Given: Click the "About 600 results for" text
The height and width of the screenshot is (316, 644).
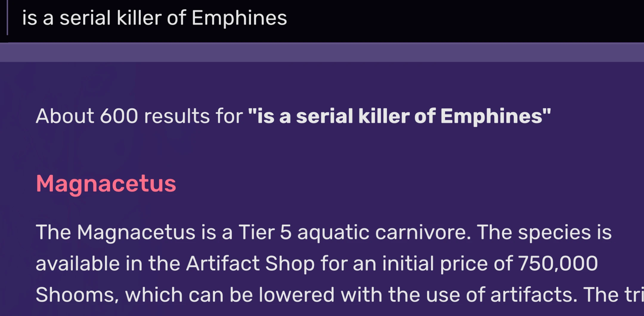Looking at the screenshot, I should click(139, 116).
